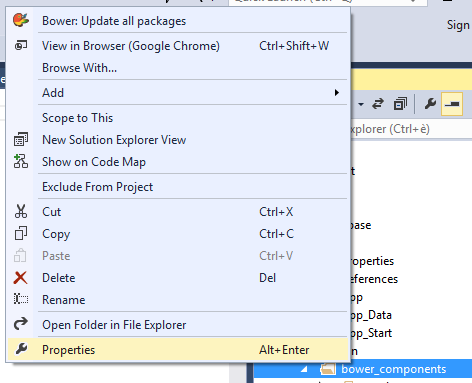This screenshot has width=472, height=383.
Task: Click the red Delete X icon
Action: (21, 277)
